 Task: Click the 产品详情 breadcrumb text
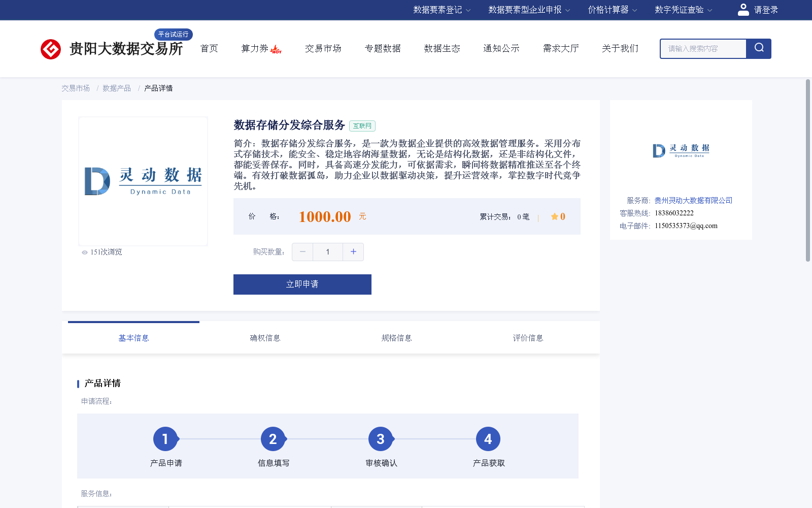pos(158,88)
